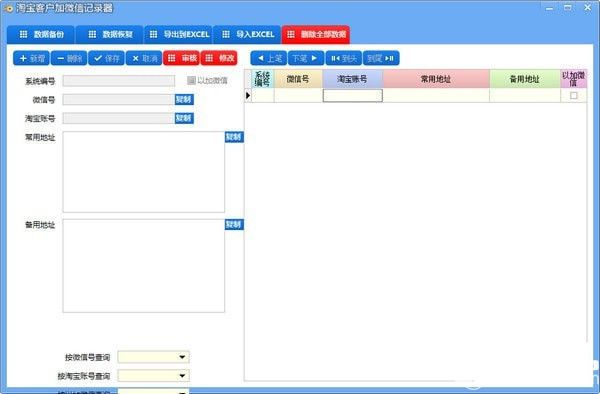Click the 常用地址 cell in the grid row
This screenshot has height=394, width=600.
(436, 96)
